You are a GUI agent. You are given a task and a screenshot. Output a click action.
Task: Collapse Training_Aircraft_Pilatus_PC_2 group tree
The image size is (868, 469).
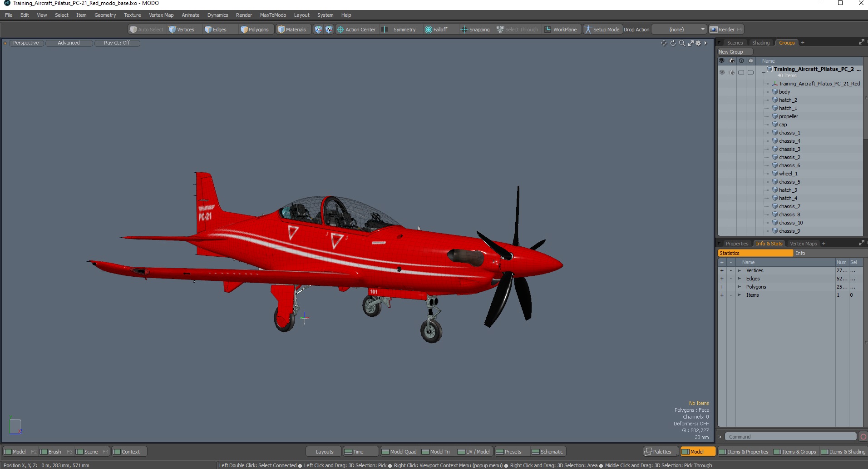coord(764,72)
